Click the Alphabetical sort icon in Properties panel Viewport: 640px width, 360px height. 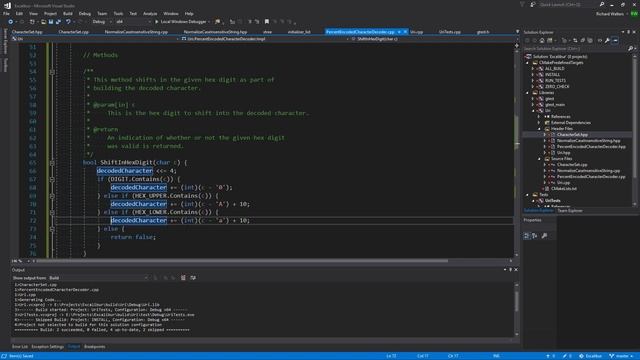(x=534, y=236)
